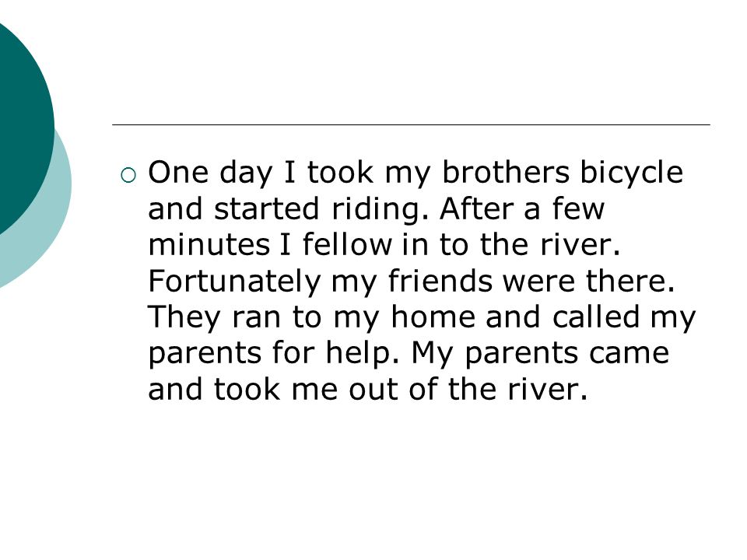
Task: Place cursor on the word "riding"
Action: click(377, 209)
